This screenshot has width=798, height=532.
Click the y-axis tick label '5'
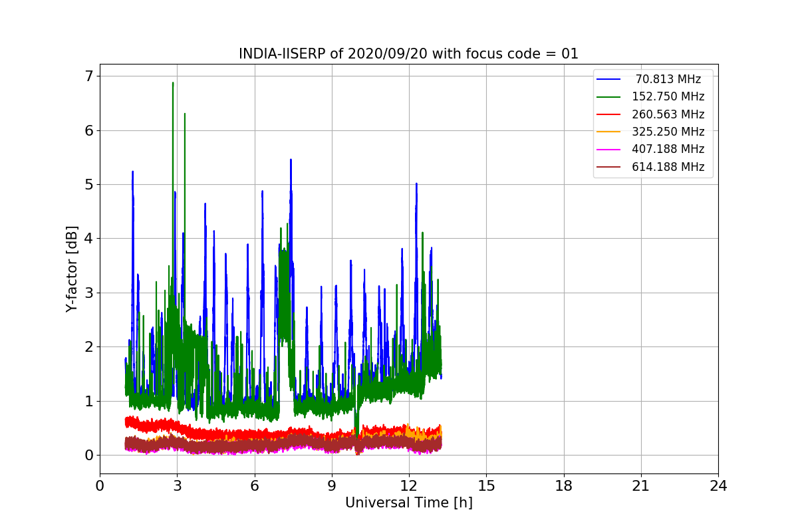coord(89,184)
